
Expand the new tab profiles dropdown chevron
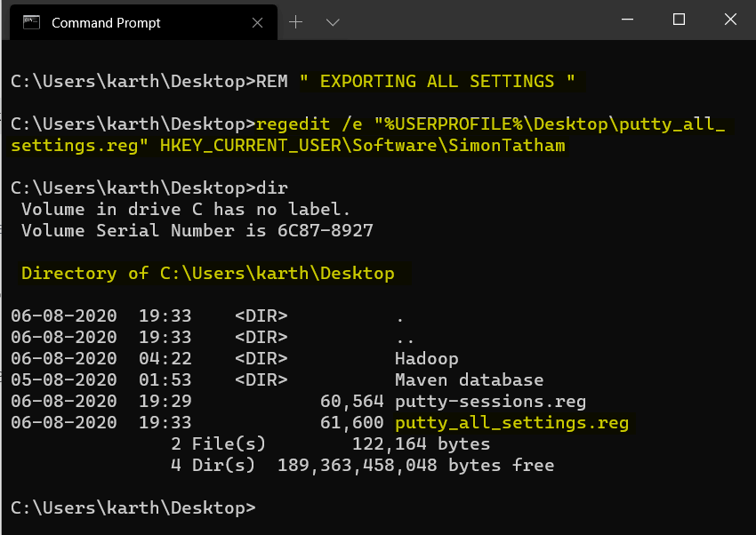[x=333, y=21]
